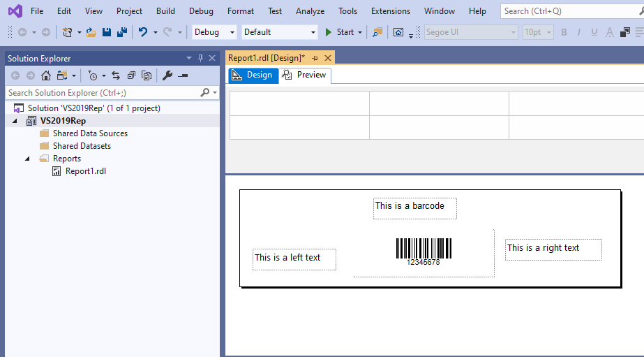Click the Navigate Backward toolbar arrow

point(22,32)
